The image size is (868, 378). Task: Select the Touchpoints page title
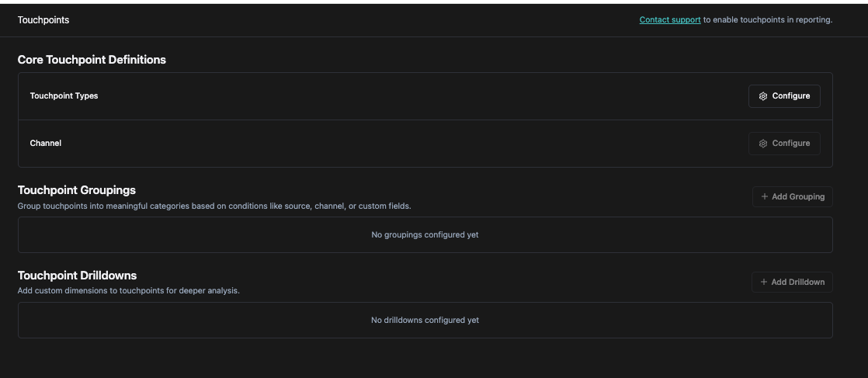[43, 20]
